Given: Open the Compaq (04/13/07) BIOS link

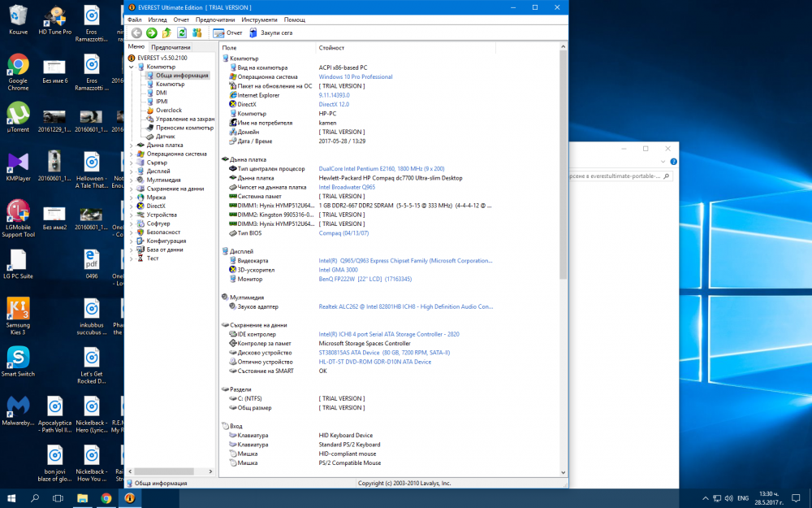Looking at the screenshot, I should 343,233.
